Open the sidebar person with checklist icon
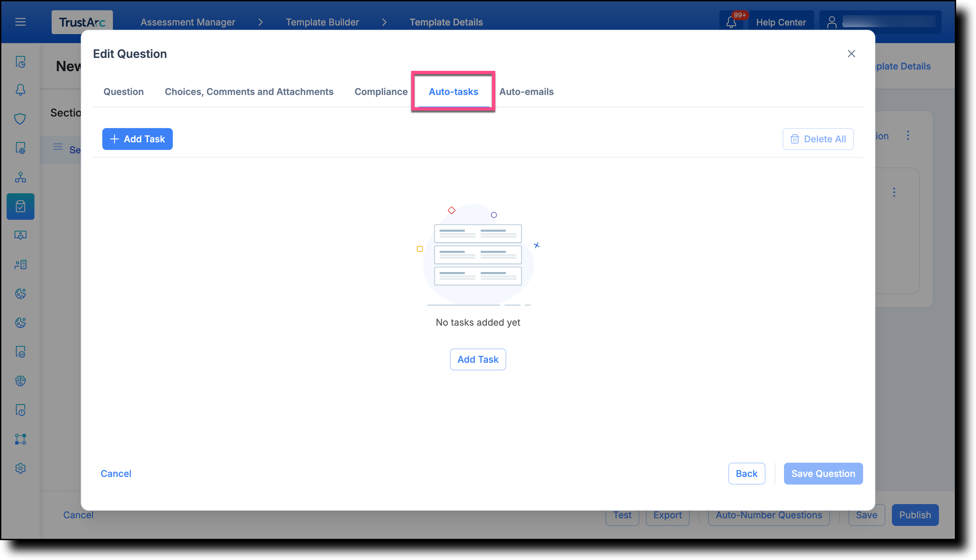This screenshot has height=560, width=976. 21,264
